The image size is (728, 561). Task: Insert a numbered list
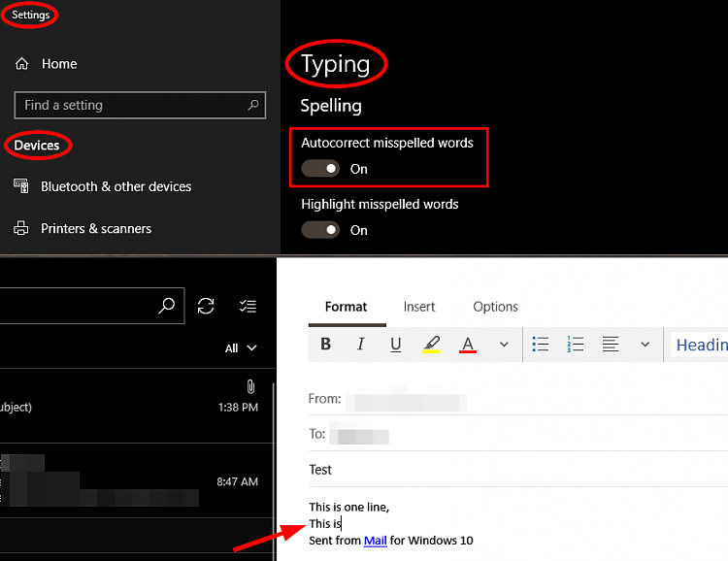(576, 345)
